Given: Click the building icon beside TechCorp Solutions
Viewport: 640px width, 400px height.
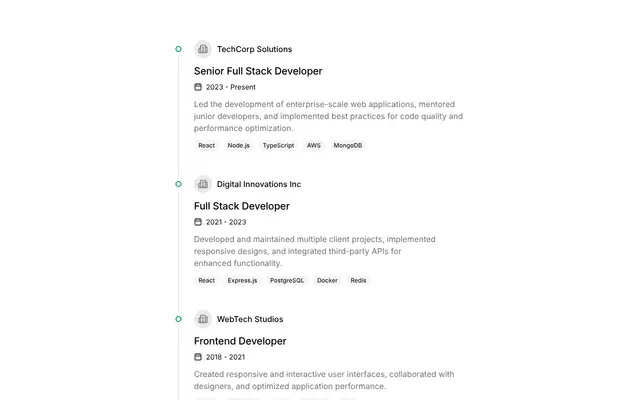Looking at the screenshot, I should 202,49.
